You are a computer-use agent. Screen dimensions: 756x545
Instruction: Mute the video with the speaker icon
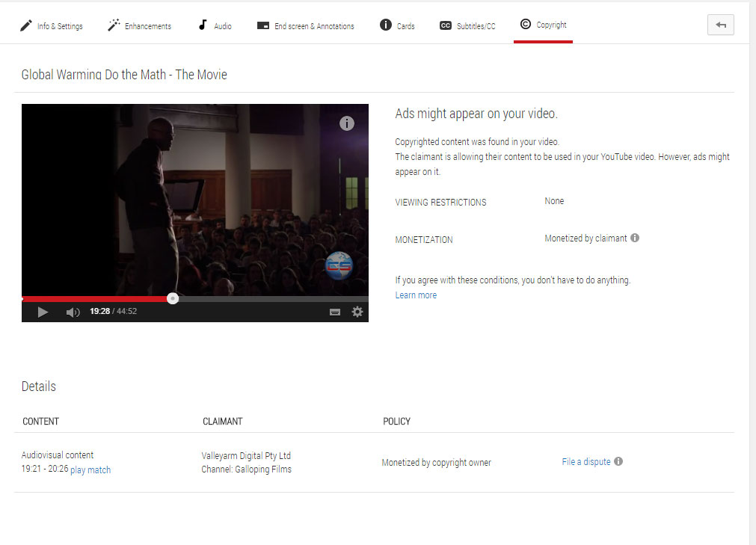tap(73, 312)
